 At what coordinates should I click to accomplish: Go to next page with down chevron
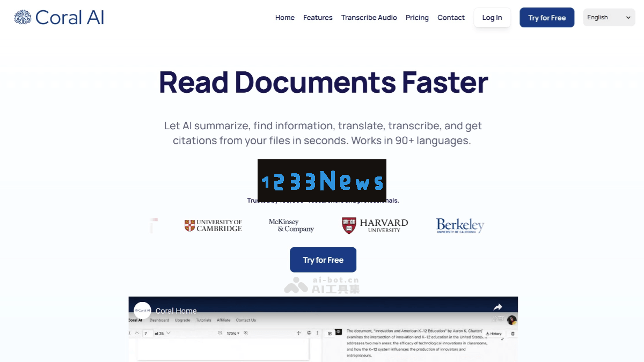169,333
